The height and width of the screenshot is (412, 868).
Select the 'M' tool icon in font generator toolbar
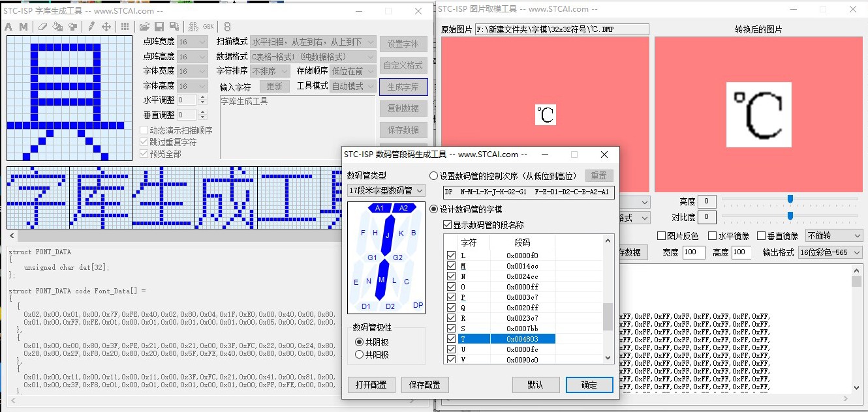tap(23, 27)
